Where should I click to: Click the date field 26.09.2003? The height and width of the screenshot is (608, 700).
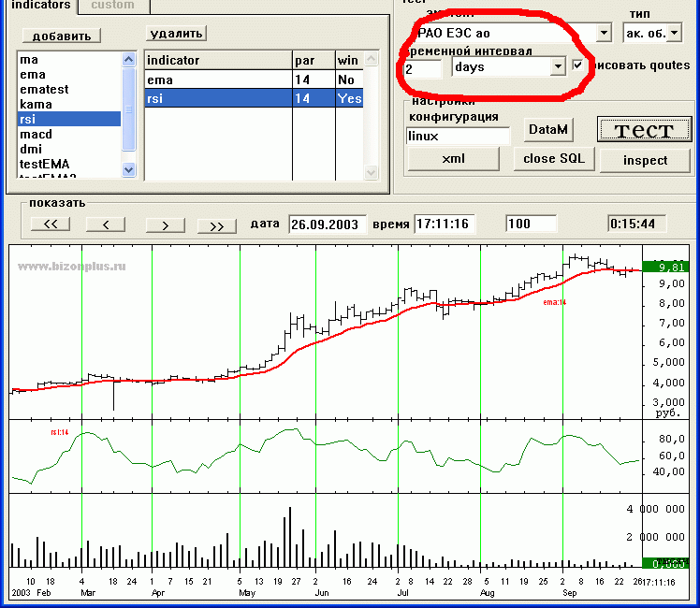click(326, 224)
